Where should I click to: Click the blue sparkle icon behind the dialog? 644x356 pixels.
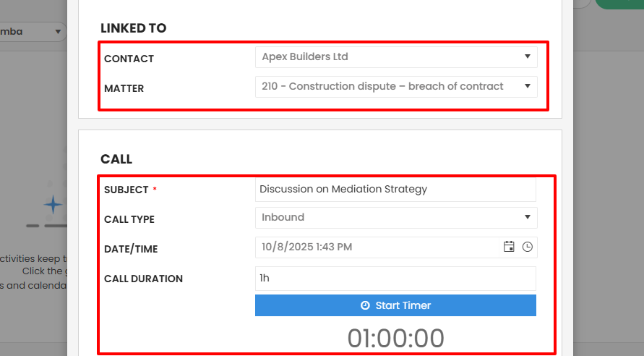(x=53, y=205)
